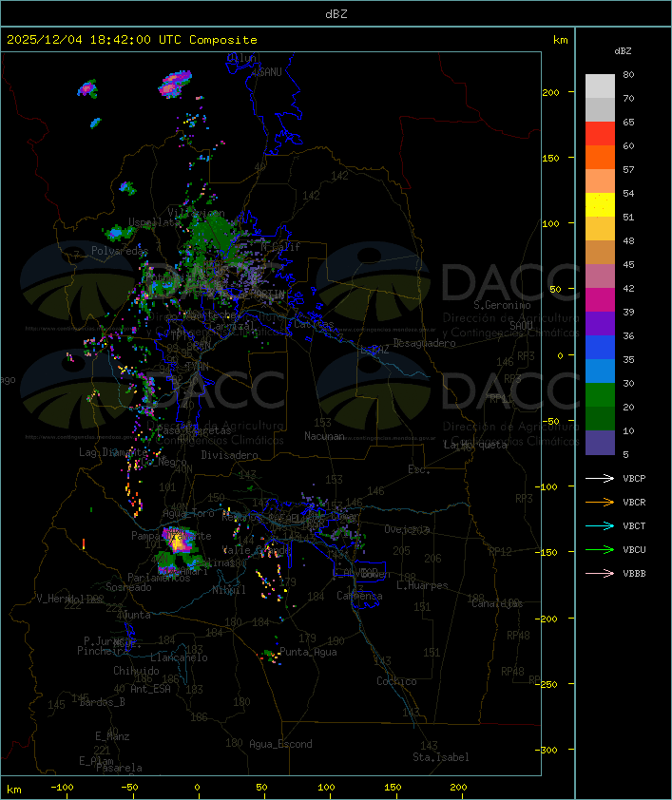Click the S.Geronimo place label

point(502,305)
